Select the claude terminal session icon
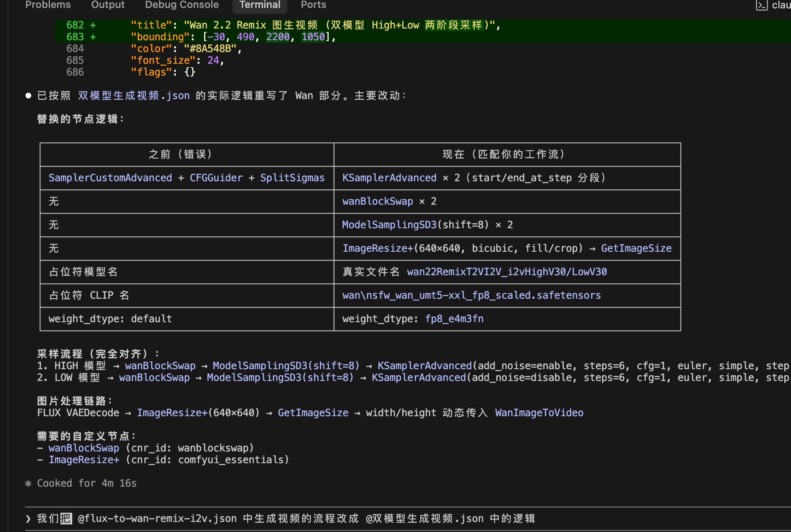 point(761,6)
